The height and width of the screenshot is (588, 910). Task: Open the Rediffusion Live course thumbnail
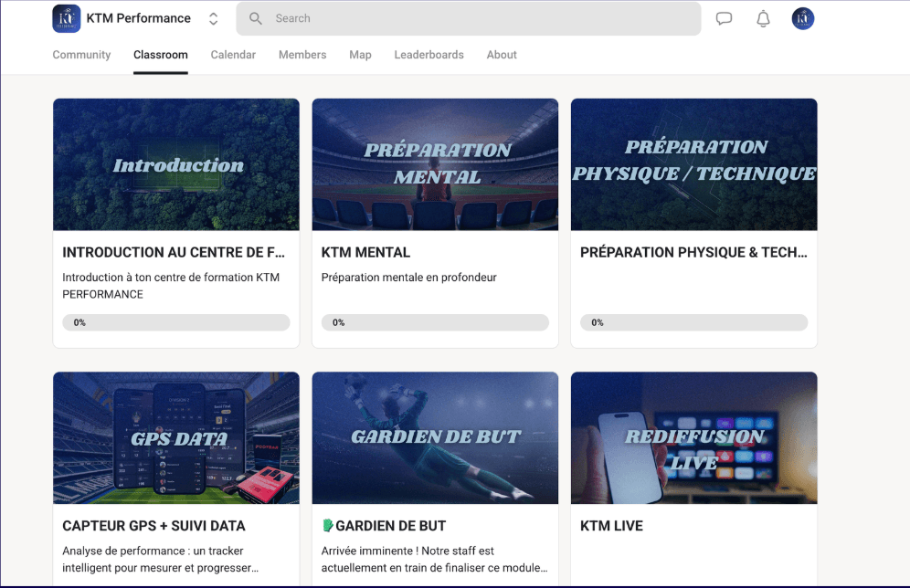694,438
